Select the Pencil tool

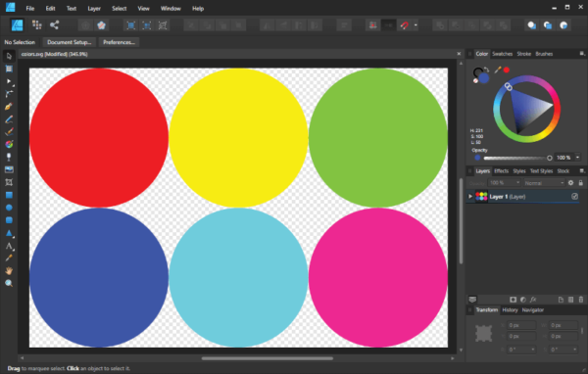9,119
